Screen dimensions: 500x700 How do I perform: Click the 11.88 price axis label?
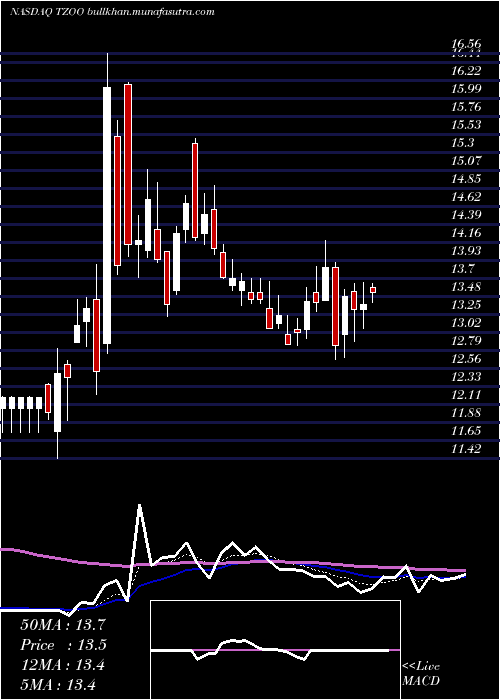(x=466, y=412)
